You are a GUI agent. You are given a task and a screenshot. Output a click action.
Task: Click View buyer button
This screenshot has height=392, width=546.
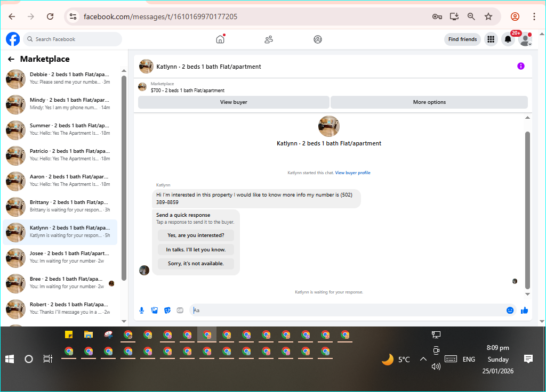(x=234, y=102)
